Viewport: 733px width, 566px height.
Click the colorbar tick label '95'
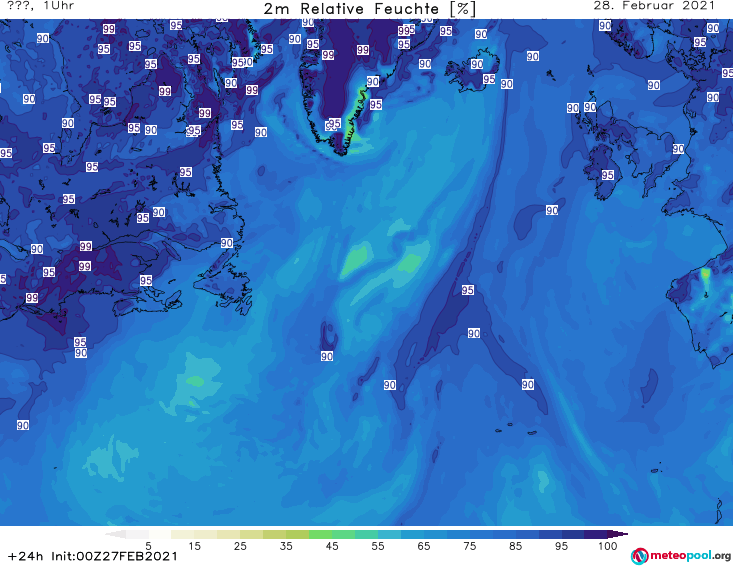point(561,546)
